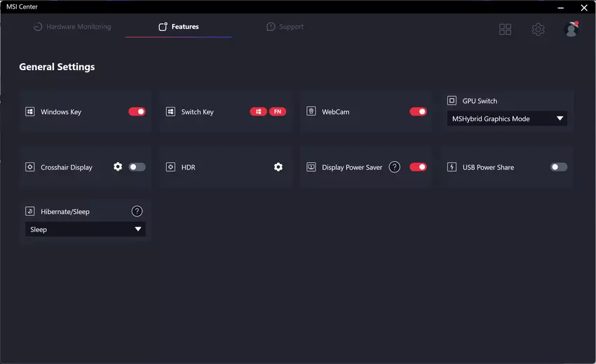
Task: Open MSI Center settings gear
Action: (x=538, y=29)
